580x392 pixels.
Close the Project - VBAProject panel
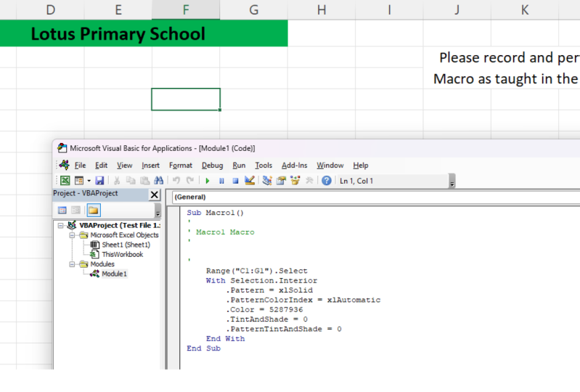154,195
